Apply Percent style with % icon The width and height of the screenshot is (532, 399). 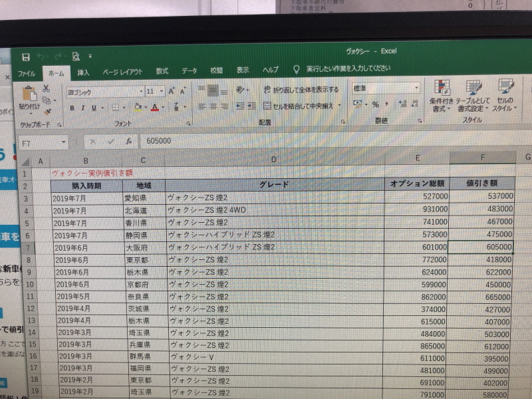[x=375, y=104]
